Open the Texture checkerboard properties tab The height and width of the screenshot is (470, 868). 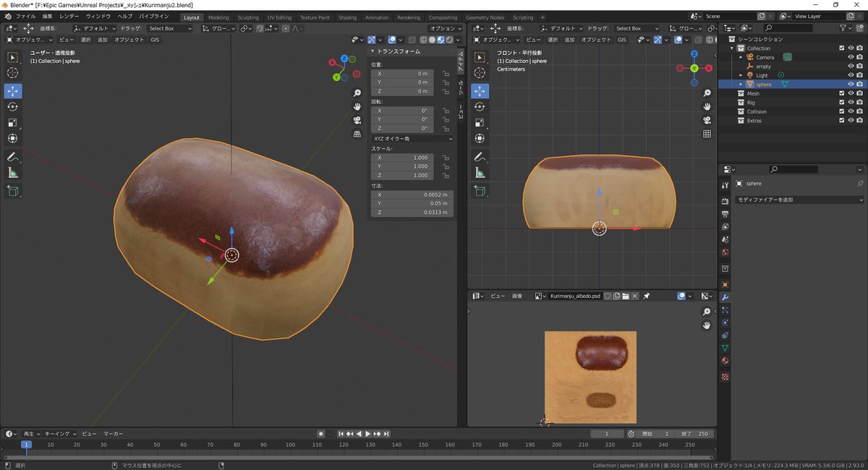725,377
